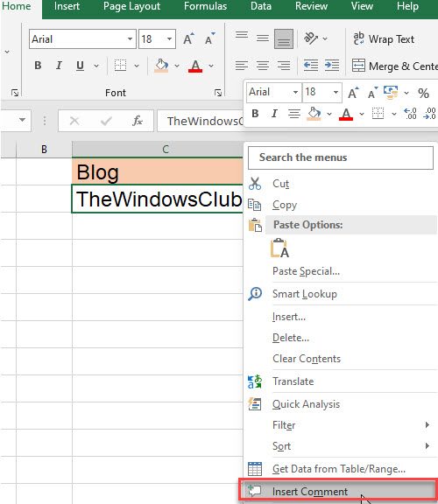Viewport: 438px width, 504px height.
Task: Confirm entry with formula bar checkmark
Action: pos(106,121)
